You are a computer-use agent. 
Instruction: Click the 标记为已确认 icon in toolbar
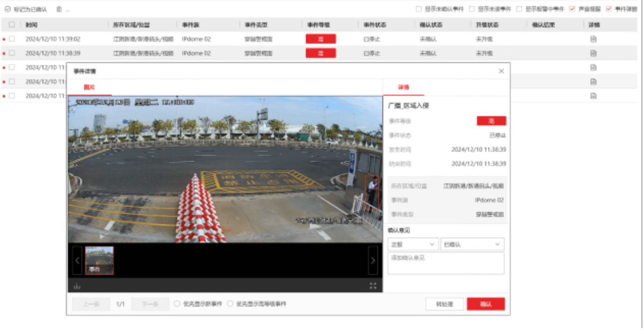click(x=8, y=9)
